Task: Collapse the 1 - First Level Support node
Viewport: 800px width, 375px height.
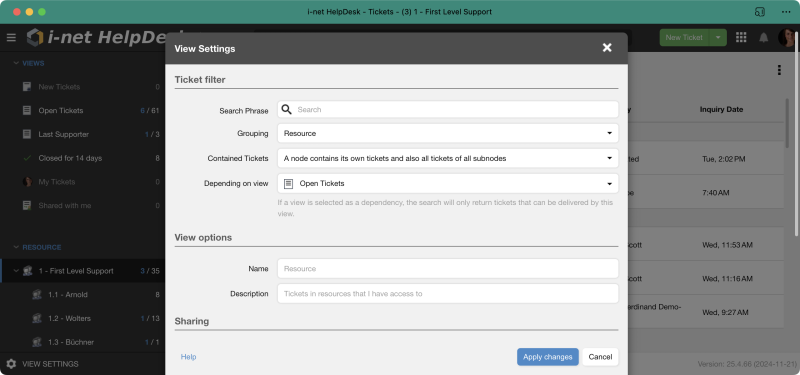Action: (x=16, y=271)
